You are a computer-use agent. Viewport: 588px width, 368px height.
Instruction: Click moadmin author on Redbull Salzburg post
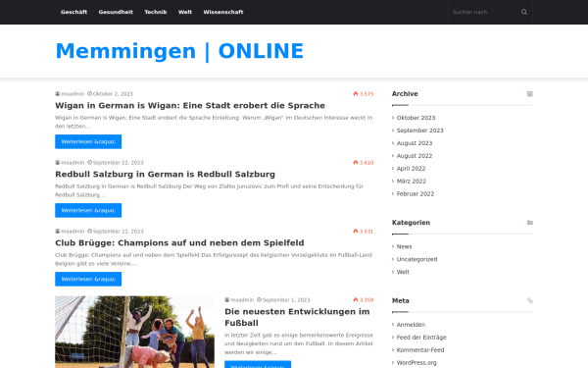pyautogui.click(x=73, y=163)
